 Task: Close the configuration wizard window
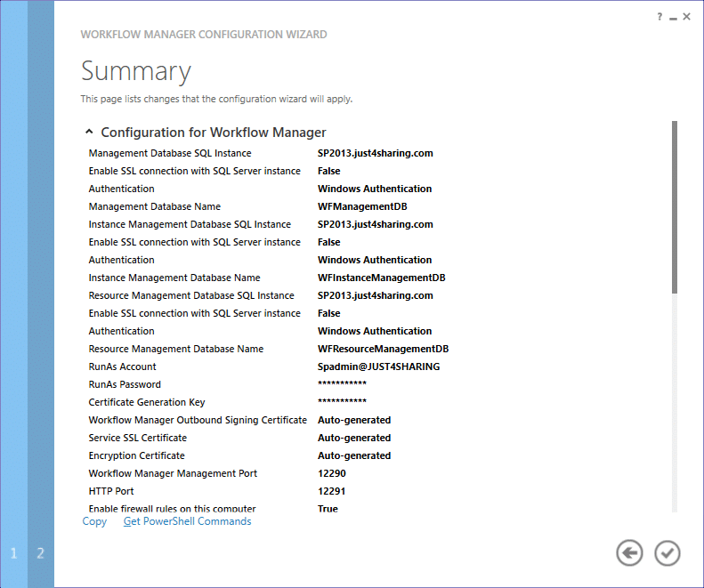pos(686,17)
